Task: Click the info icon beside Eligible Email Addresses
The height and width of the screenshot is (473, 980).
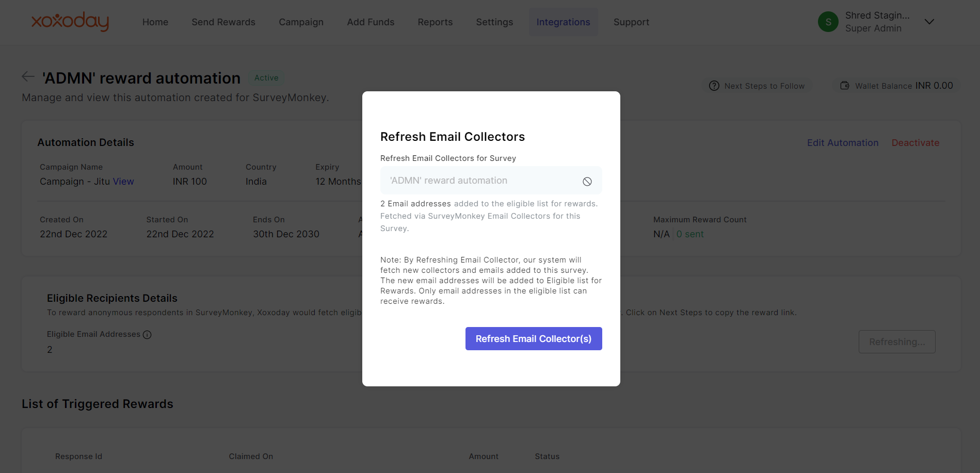Action: pyautogui.click(x=147, y=335)
